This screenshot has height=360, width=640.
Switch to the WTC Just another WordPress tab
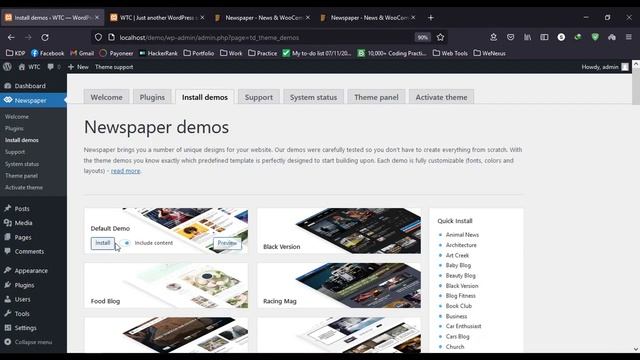point(158,18)
